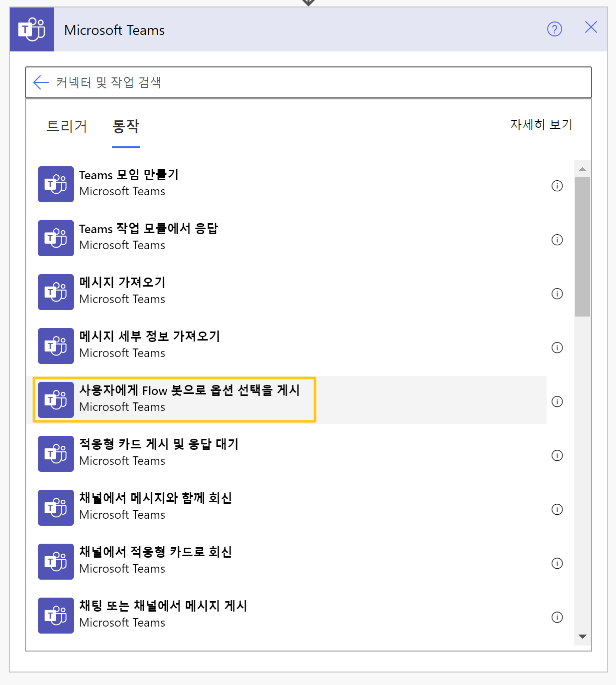Select the 메시지 세부 정보 가져오기 action
The width and height of the screenshot is (616, 685).
(287, 346)
